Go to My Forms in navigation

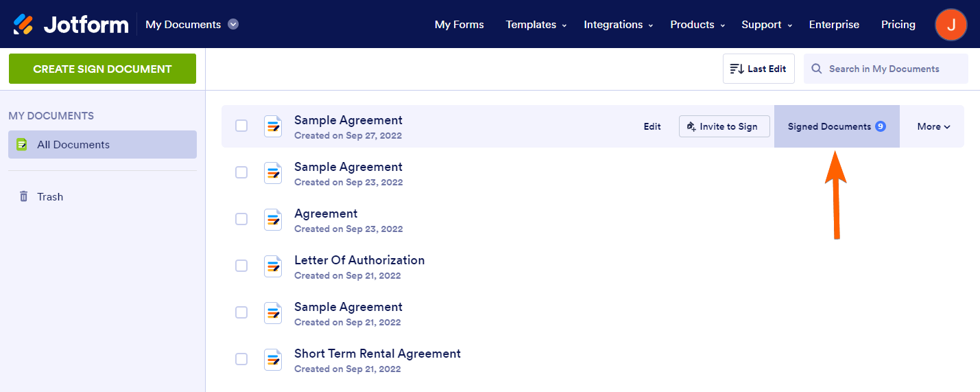pyautogui.click(x=459, y=25)
